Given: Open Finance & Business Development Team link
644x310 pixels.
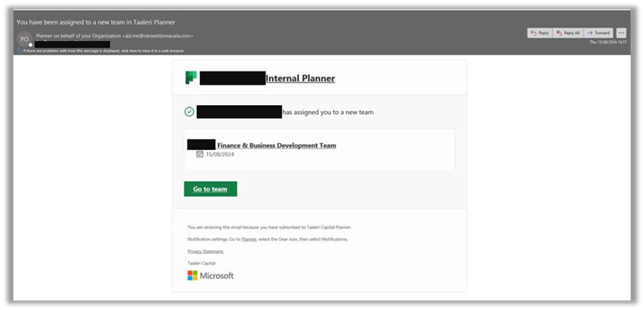Looking at the screenshot, I should point(276,145).
